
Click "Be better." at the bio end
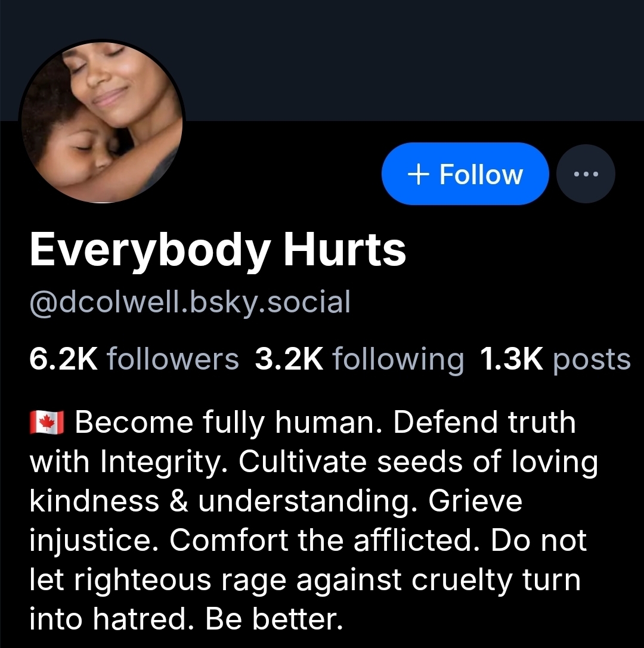pos(274,618)
